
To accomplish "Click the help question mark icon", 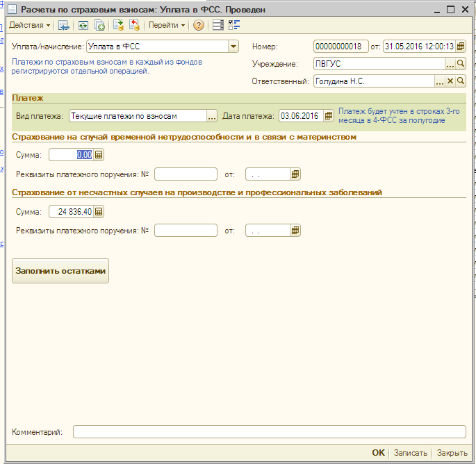I will click(x=199, y=26).
